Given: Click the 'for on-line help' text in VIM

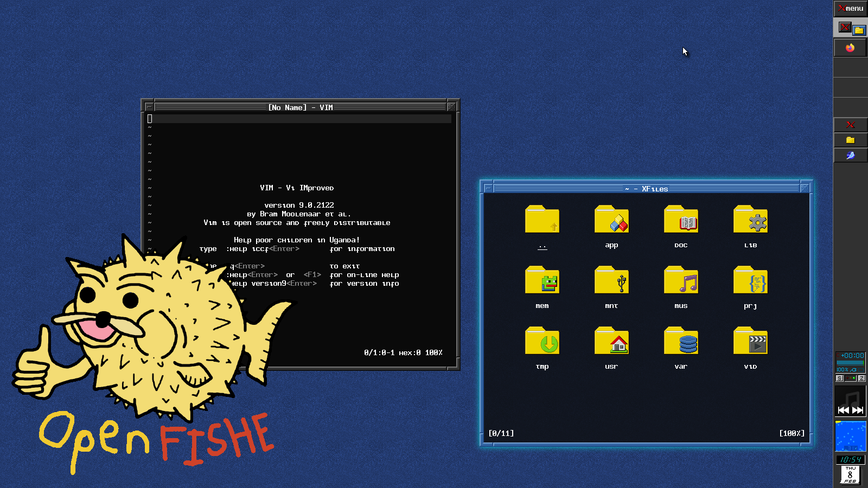Looking at the screenshot, I should 364,275.
